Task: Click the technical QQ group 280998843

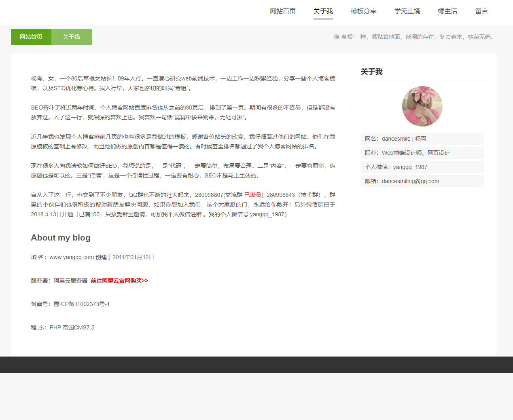Action: [279, 195]
